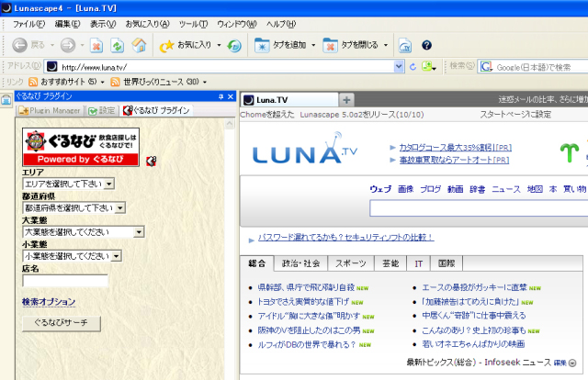Go to Home page icon
Viewport: 588px width, 380px height.
click(x=139, y=45)
